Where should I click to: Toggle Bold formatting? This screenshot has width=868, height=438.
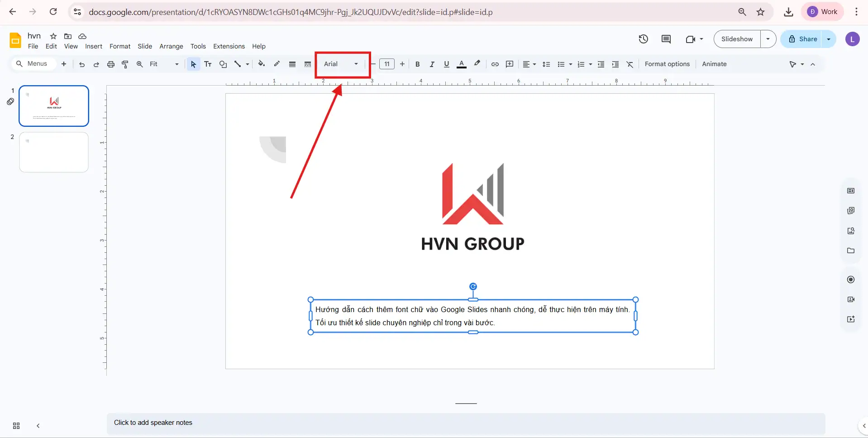pos(418,64)
